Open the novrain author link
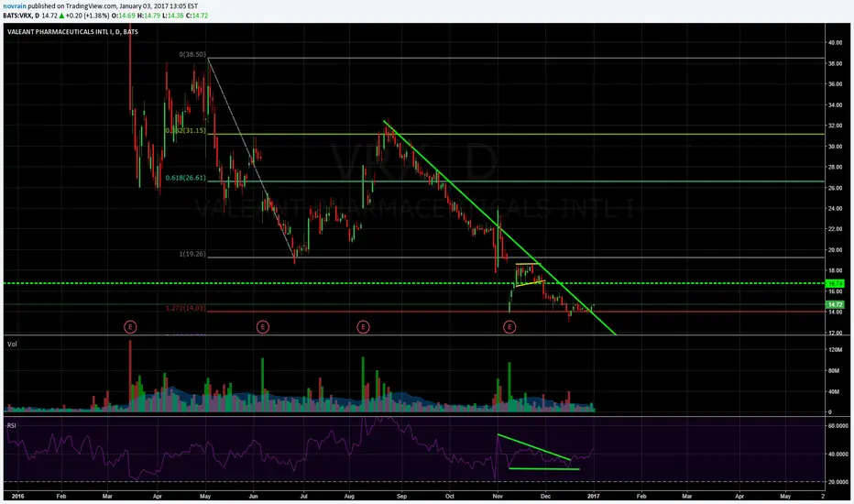 pyautogui.click(x=14, y=6)
